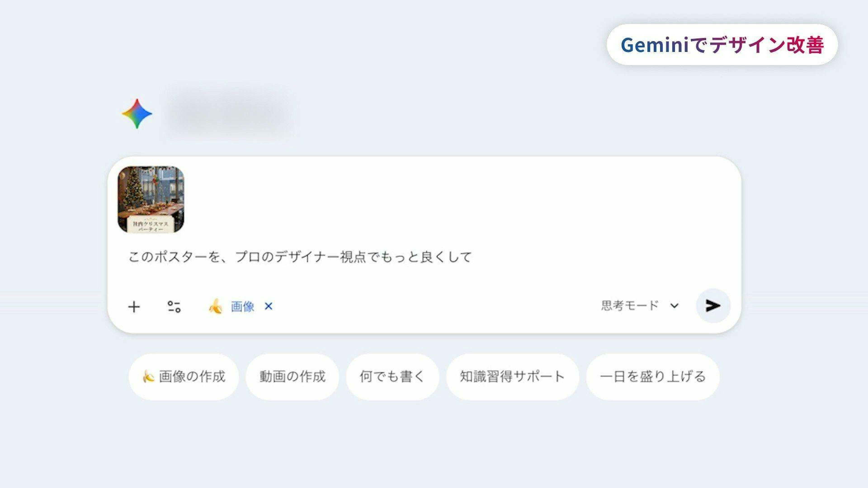Toggle the blue 画像 tool label

[242, 307]
